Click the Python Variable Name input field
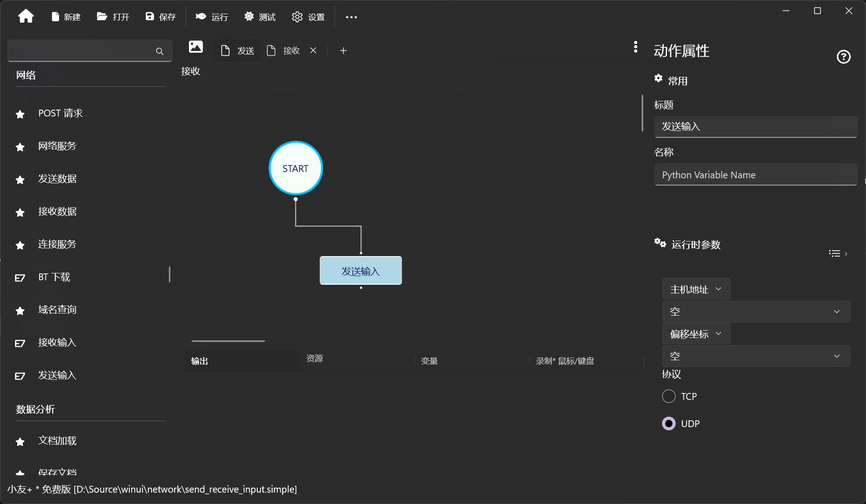The height and width of the screenshot is (504, 866). click(755, 175)
